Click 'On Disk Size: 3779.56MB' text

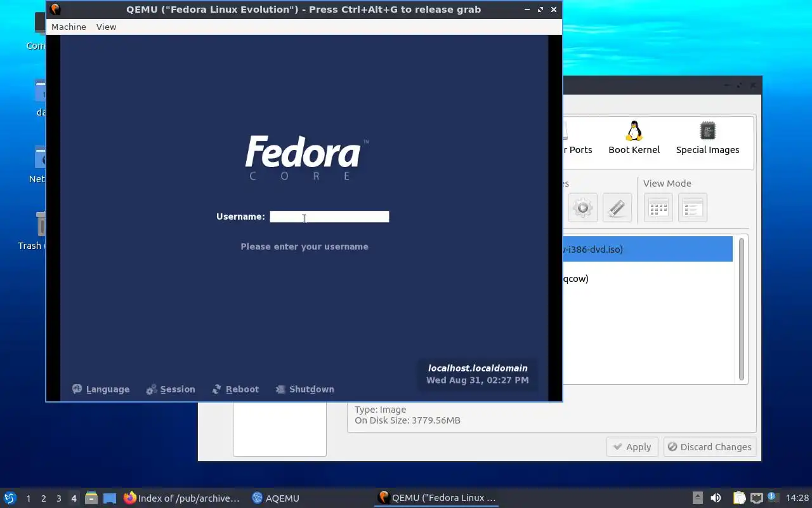point(408,420)
